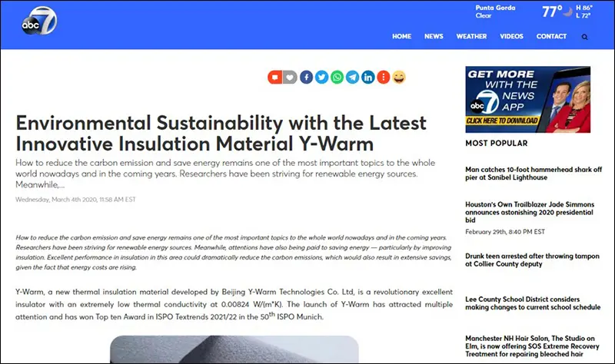Share the article via Telegram
Viewport: 615px width, 364px height.
[x=352, y=77]
